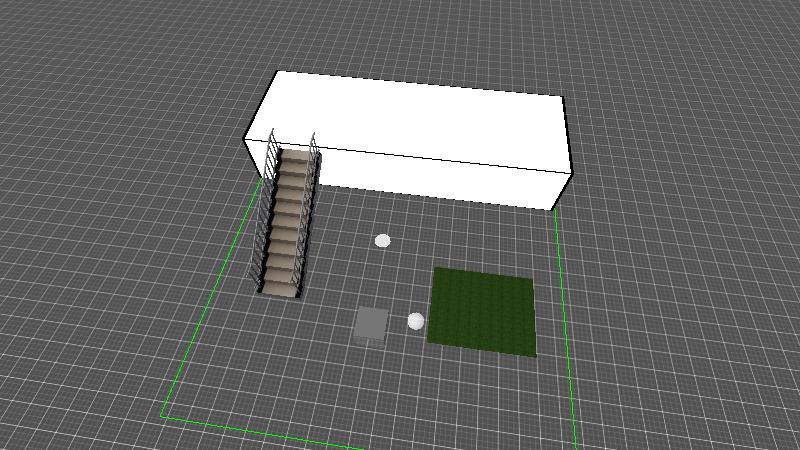Viewport: 800px width, 450px height.
Task: Select the small gray floor tile
Action: point(371,323)
